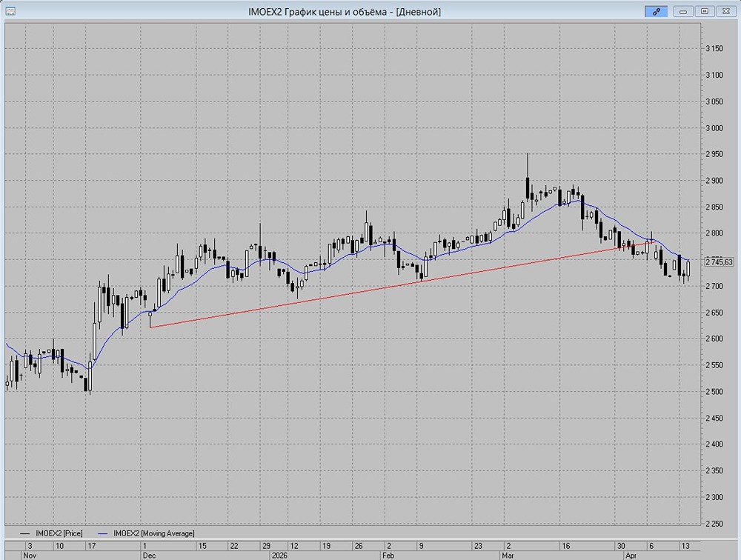Click the current price label 2 745,63
Screen dimensions: 741x560
tap(718, 262)
